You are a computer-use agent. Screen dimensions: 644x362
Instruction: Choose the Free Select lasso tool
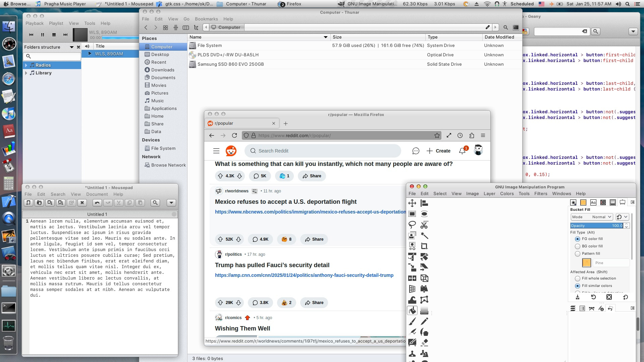[412, 225]
